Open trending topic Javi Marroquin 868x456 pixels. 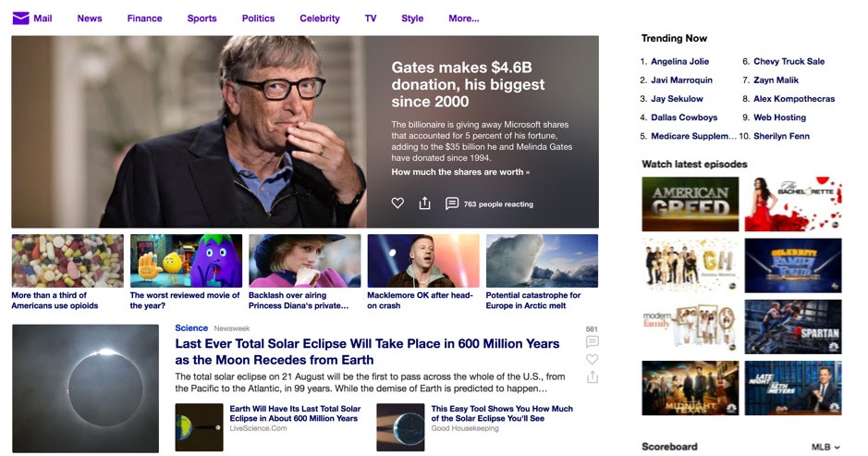tap(681, 80)
